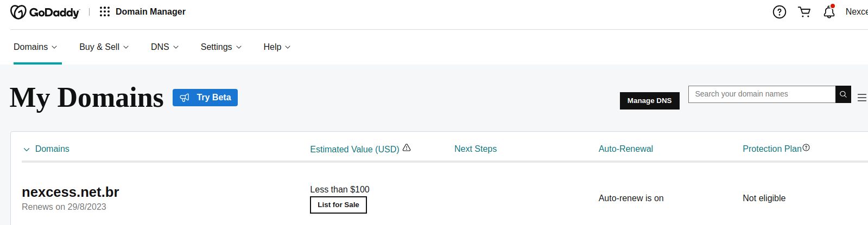The height and width of the screenshot is (225, 868).
Task: Open the apps grid launcher icon
Action: pyautogui.click(x=105, y=12)
